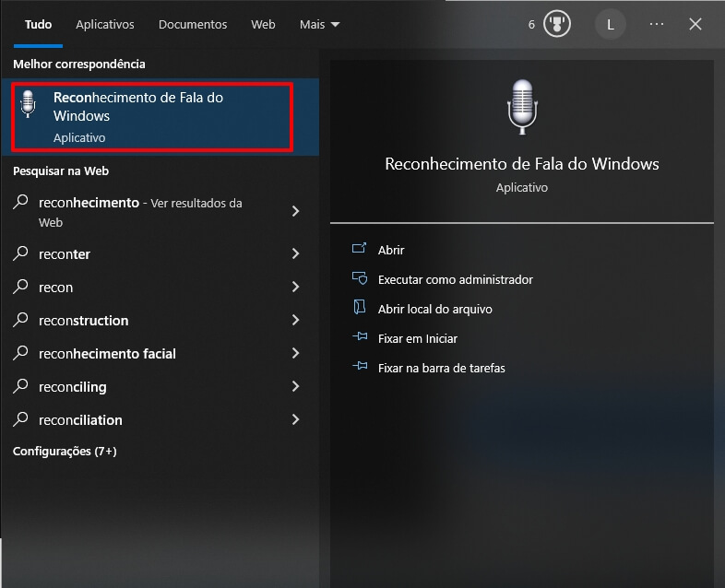
Task: Open the account avatar labeled L
Action: [x=611, y=25]
